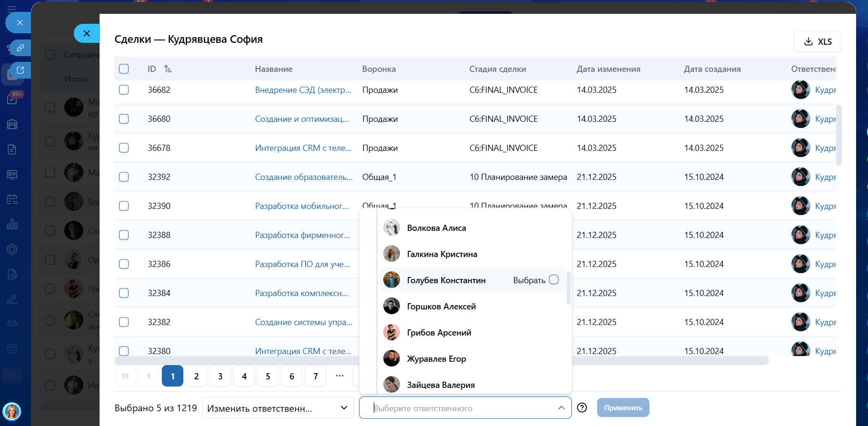Viewport: 868px width, 426px height.
Task: Select Грибов Арсений from the list
Action: 473,333
